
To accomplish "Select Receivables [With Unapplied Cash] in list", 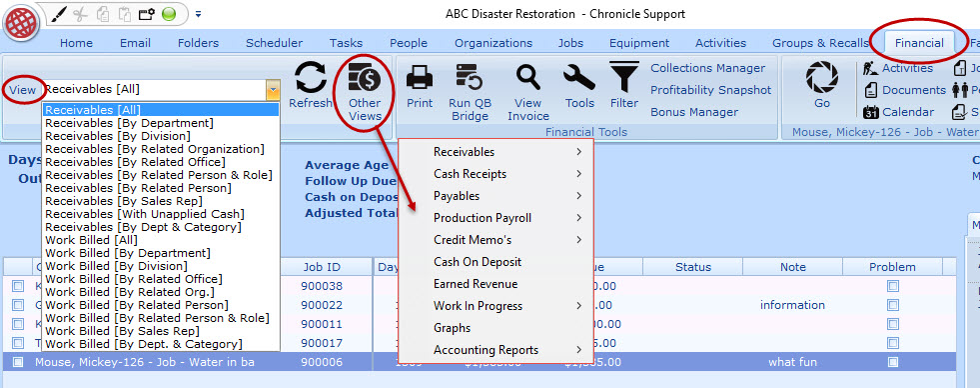I will pos(161,214).
